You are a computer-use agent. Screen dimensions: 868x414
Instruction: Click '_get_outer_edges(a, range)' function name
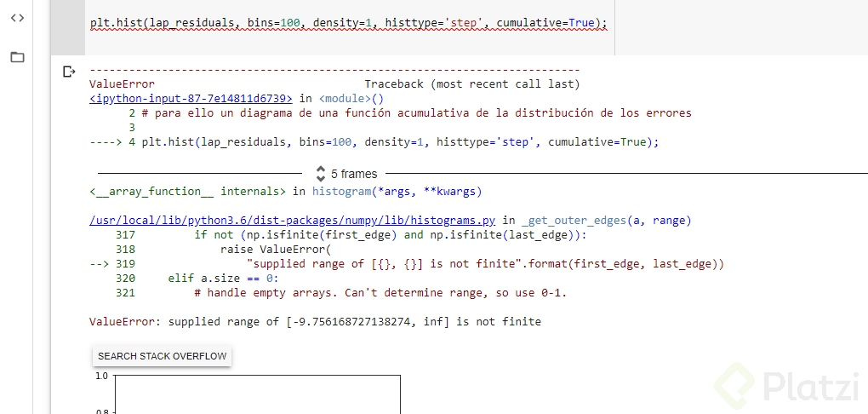[606, 221]
